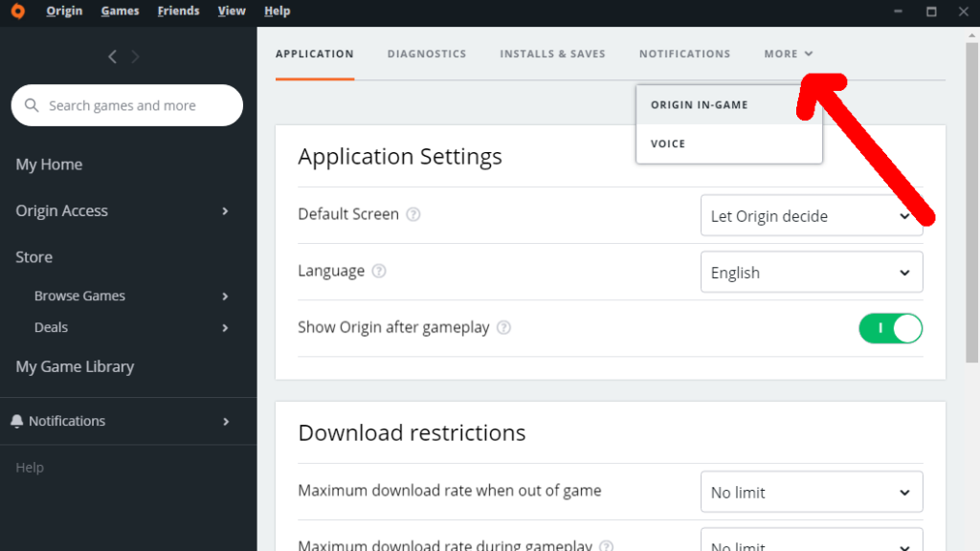Screen dimensions: 980x551
Task: Click help icon for download rate during gameplay
Action: [x=606, y=546]
